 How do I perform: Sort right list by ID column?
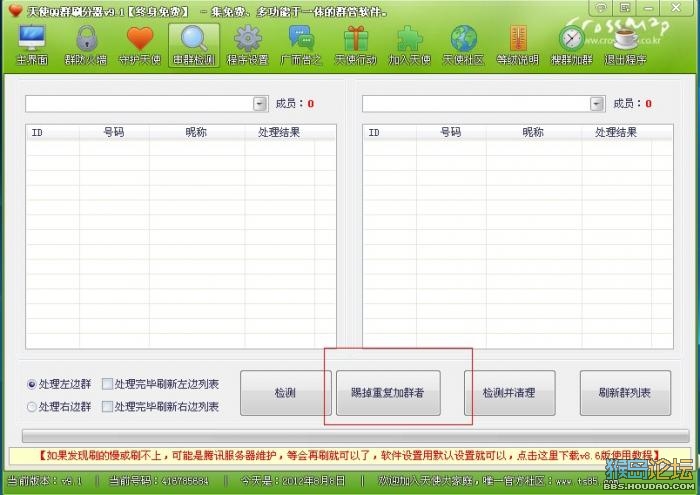coord(390,133)
